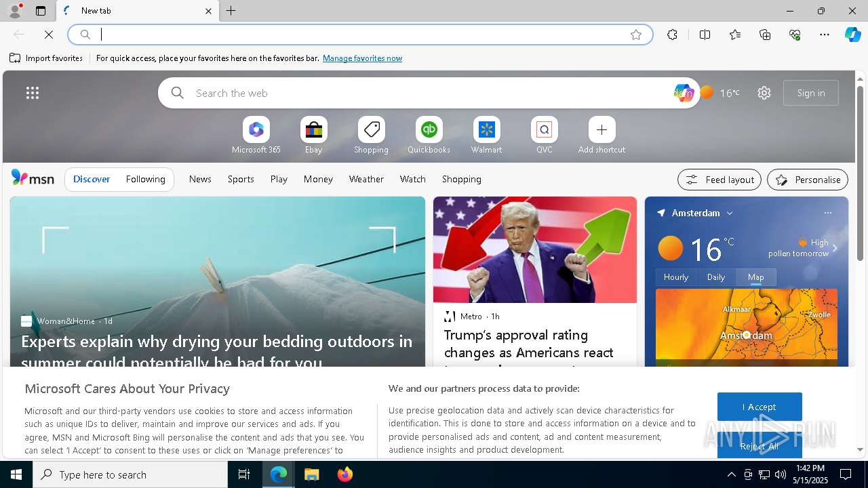Open the Extensions puzzle icon
868x488 pixels.
pyautogui.click(x=672, y=35)
